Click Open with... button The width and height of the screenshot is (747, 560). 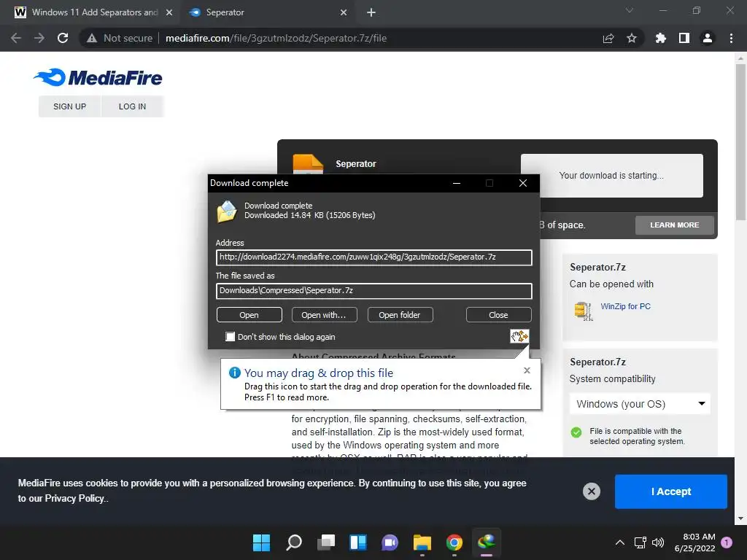coord(324,315)
